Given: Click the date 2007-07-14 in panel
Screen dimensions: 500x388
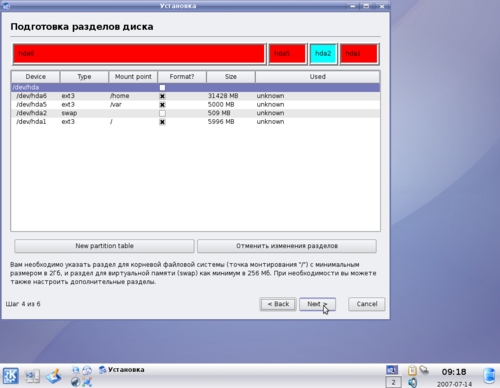Looking at the screenshot, I should click(454, 384).
